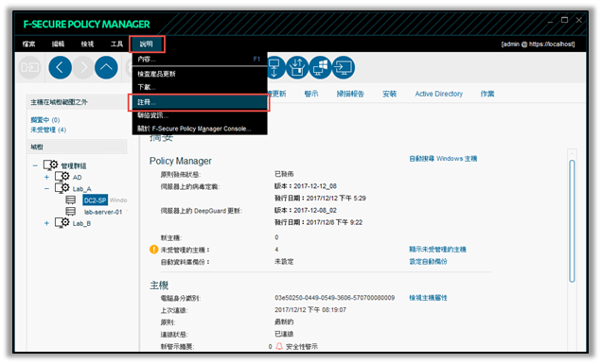Image resolution: width=601 pixels, height=364 pixels.
Task: Switch to the 安裝 tab
Action: [x=389, y=94]
